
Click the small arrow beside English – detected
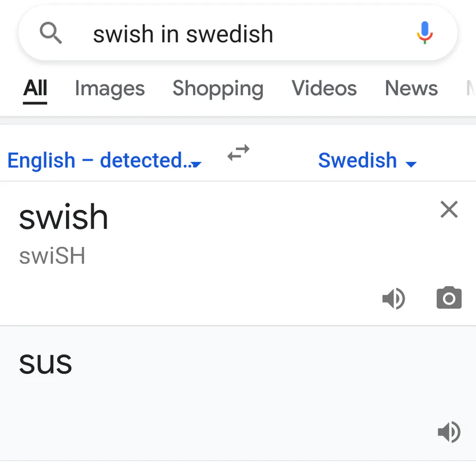(196, 164)
